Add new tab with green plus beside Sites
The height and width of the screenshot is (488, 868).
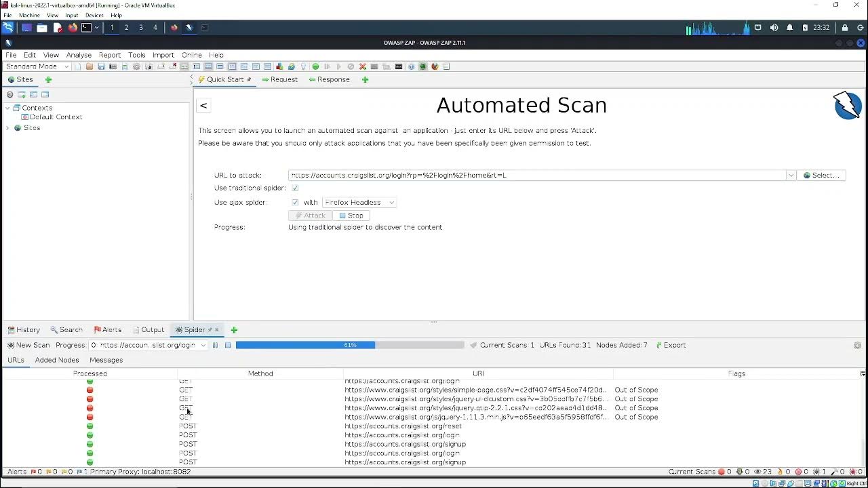pyautogui.click(x=48, y=79)
